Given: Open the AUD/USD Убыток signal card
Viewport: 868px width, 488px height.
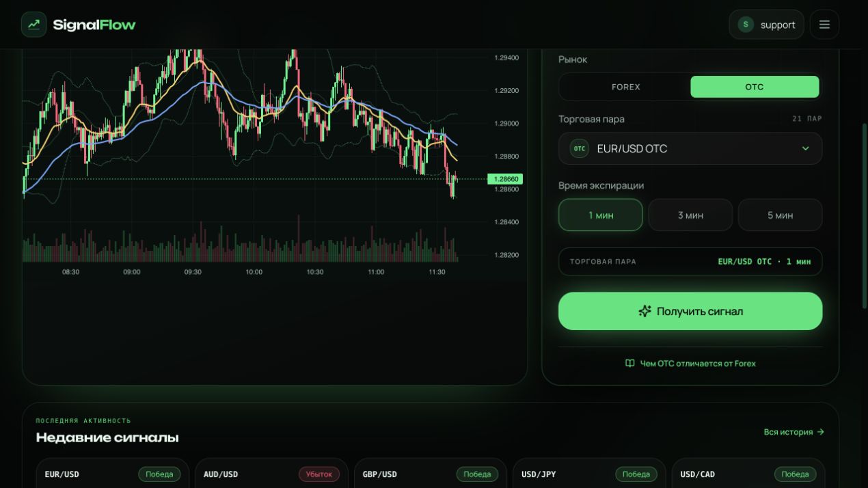Looking at the screenshot, I should pyautogui.click(x=271, y=474).
